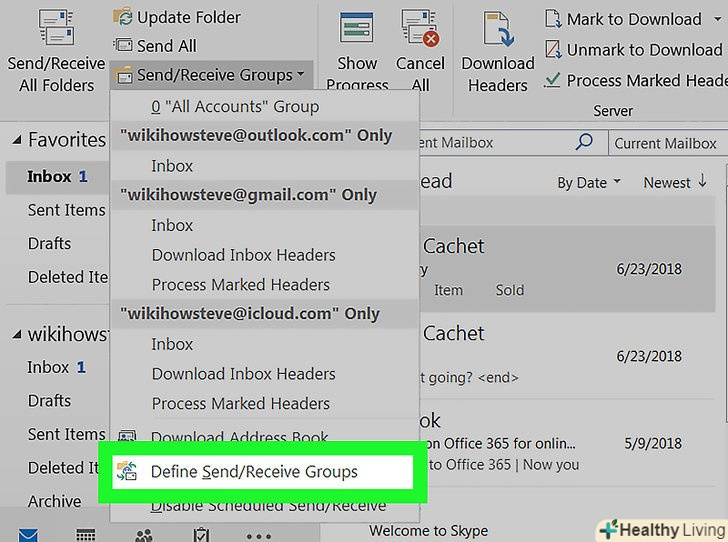Open the Current Mailbox scope dropdown
This screenshot has width=728, height=542.
666,143
